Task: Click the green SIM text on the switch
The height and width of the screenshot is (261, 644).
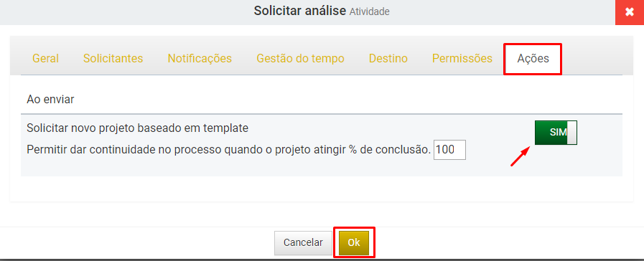Action: [558, 133]
